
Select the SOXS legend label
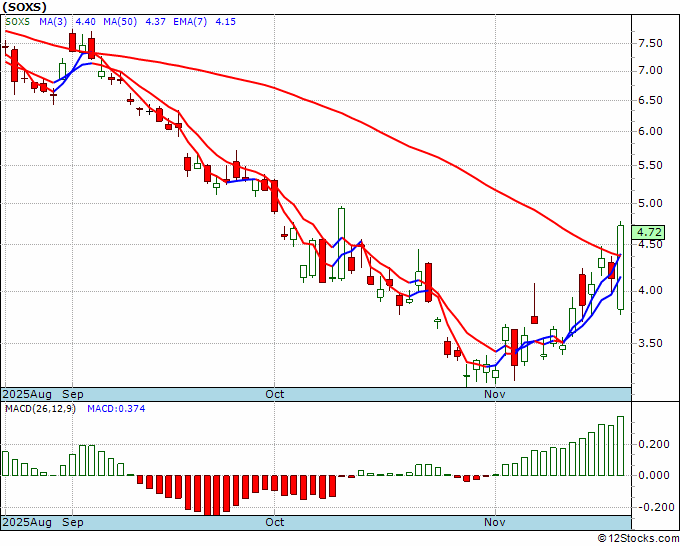click(17, 22)
